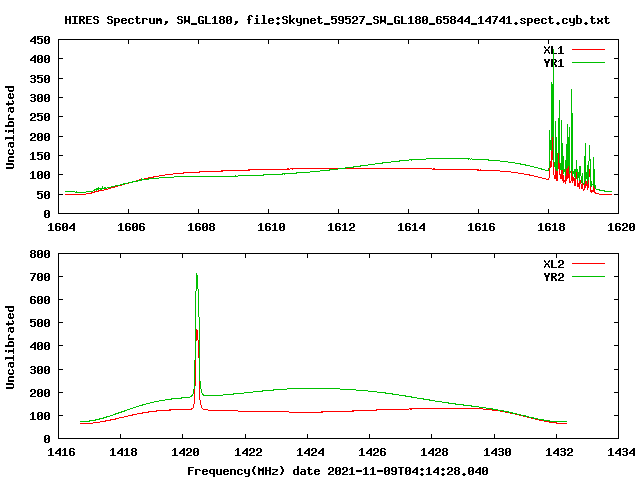Click the 1418 x-axis tick label
The width and height of the screenshot is (640, 480).
point(123,452)
